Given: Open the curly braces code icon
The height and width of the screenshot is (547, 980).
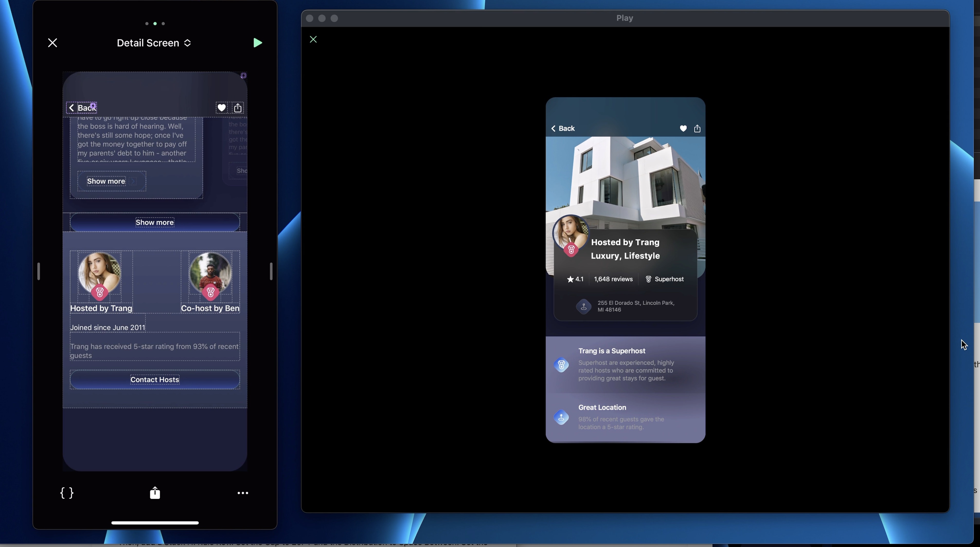Looking at the screenshot, I should (67, 493).
